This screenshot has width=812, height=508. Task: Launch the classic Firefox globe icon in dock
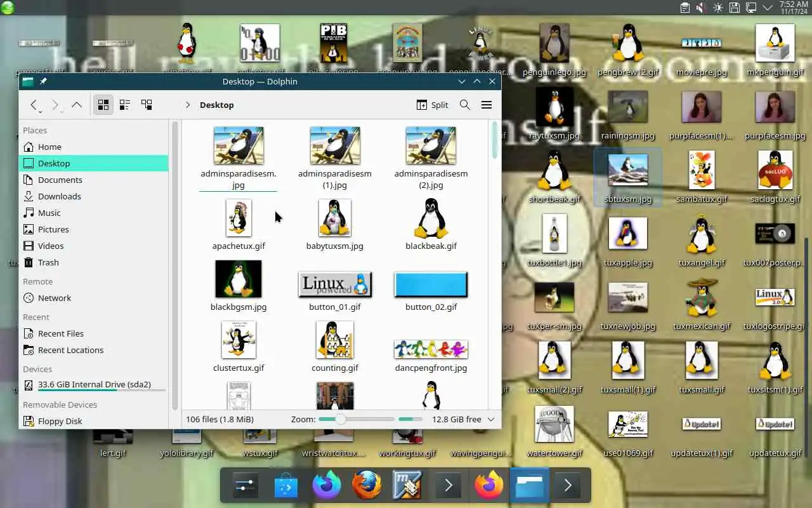pyautogui.click(x=367, y=486)
